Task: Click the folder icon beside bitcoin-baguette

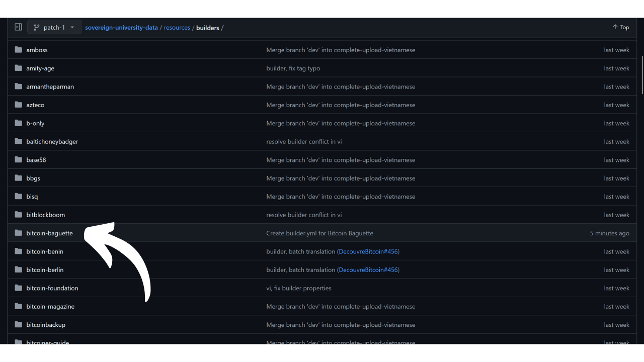Action: click(x=19, y=233)
